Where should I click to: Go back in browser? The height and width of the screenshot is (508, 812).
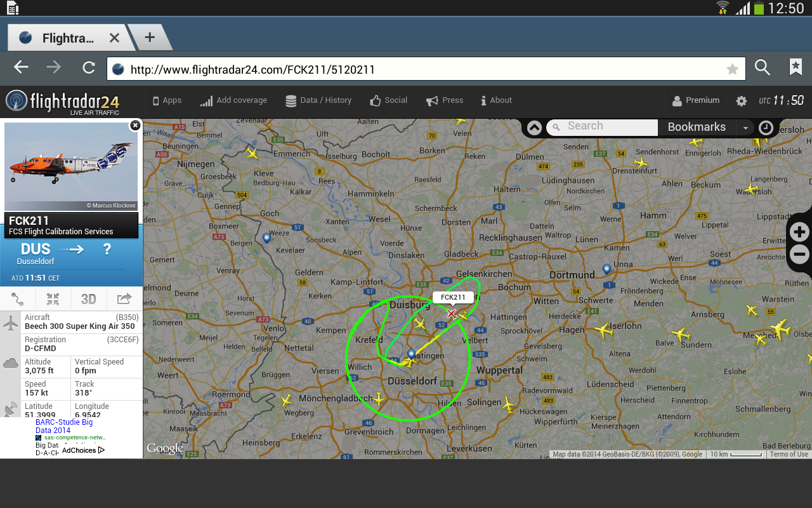pyautogui.click(x=21, y=68)
